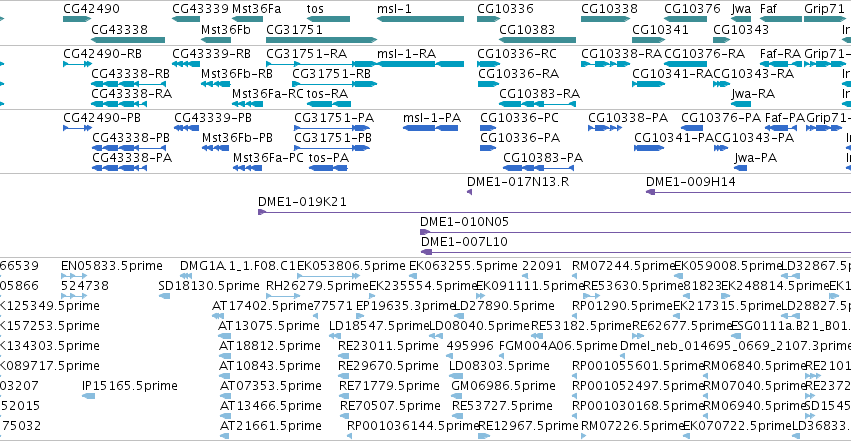The width and height of the screenshot is (851, 441).
Task: Select EST AT07353.5prime
Action: tap(270, 386)
